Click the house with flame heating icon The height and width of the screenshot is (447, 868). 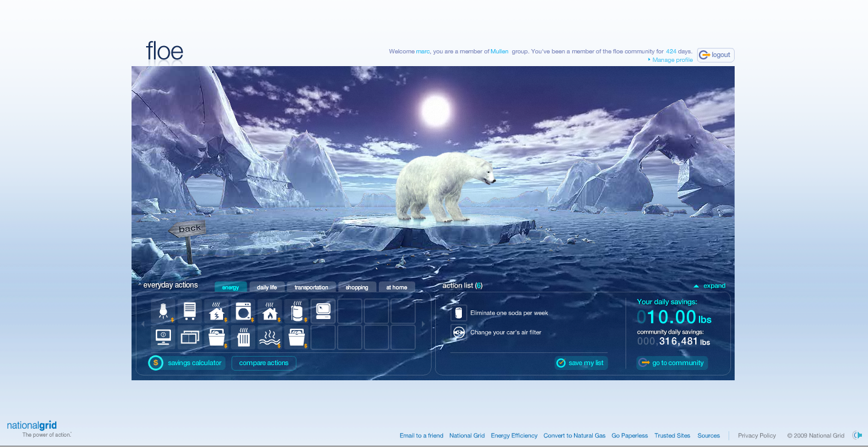(270, 311)
